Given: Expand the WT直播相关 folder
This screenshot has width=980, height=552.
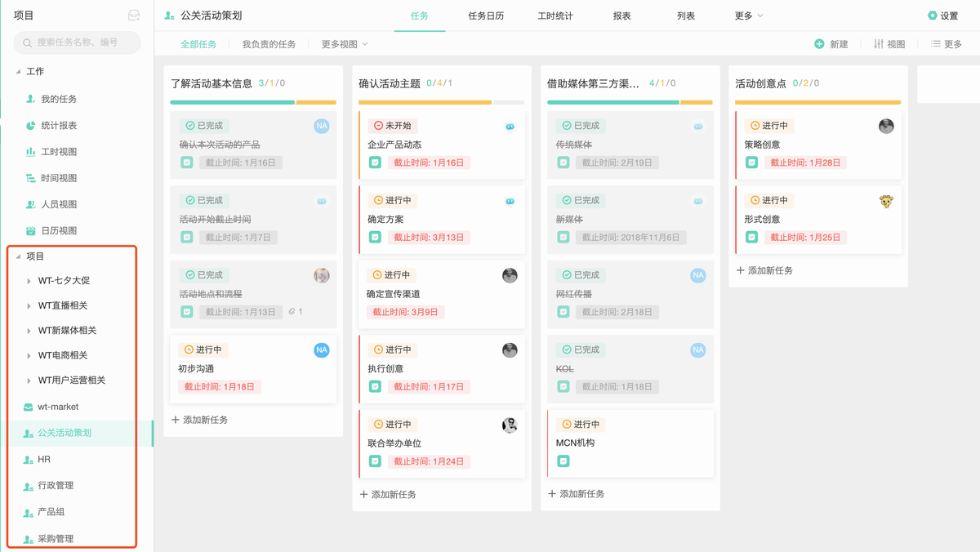Looking at the screenshot, I should pos(29,306).
